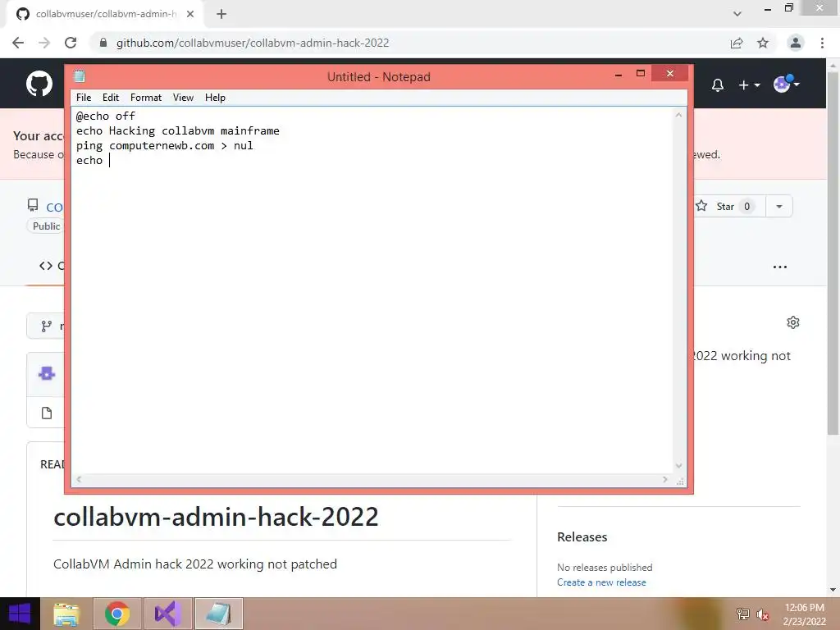
Task: Click the 'No releases published' text
Action: [605, 568]
